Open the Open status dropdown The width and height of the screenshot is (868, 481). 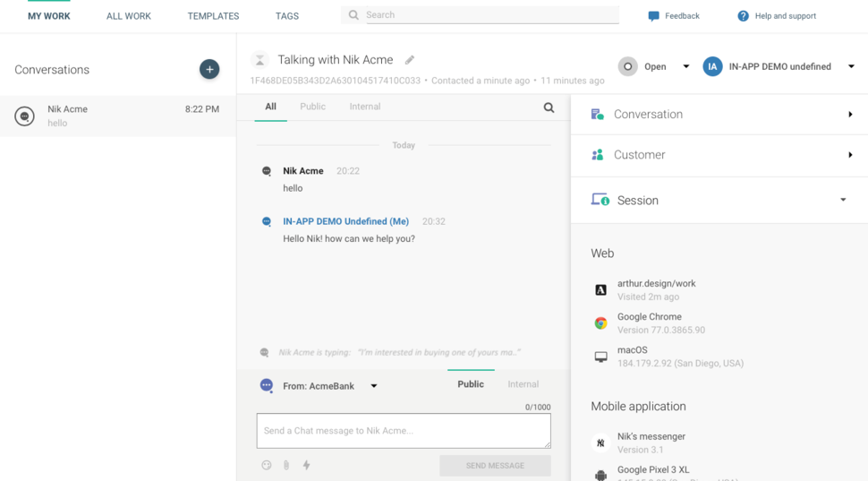coord(685,66)
